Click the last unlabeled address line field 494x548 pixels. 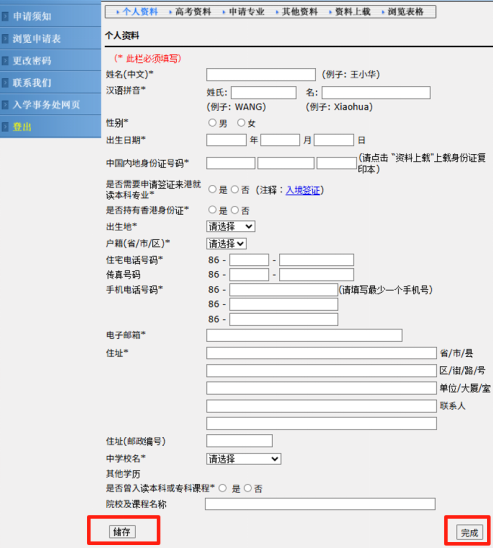click(x=321, y=423)
